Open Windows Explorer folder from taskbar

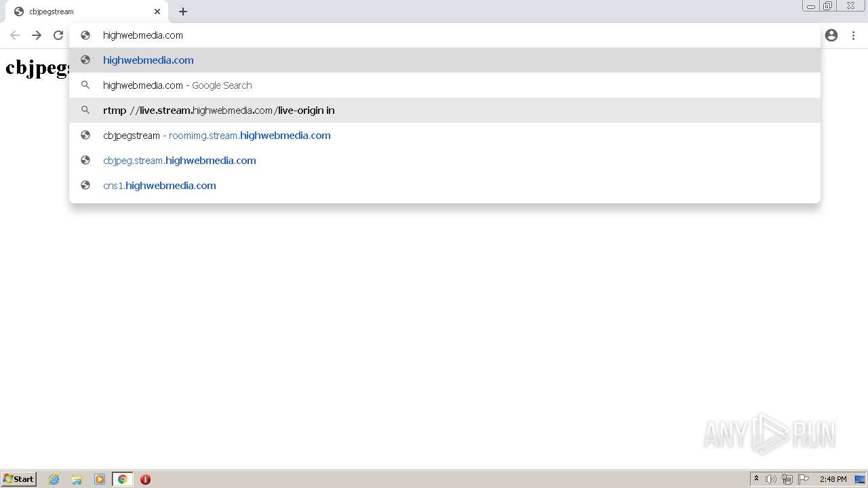coord(77,479)
